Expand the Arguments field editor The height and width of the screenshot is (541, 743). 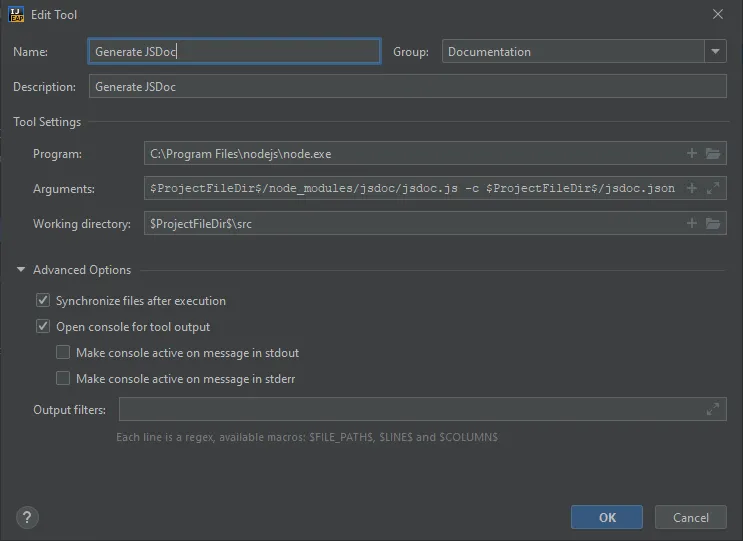[x=713, y=188]
